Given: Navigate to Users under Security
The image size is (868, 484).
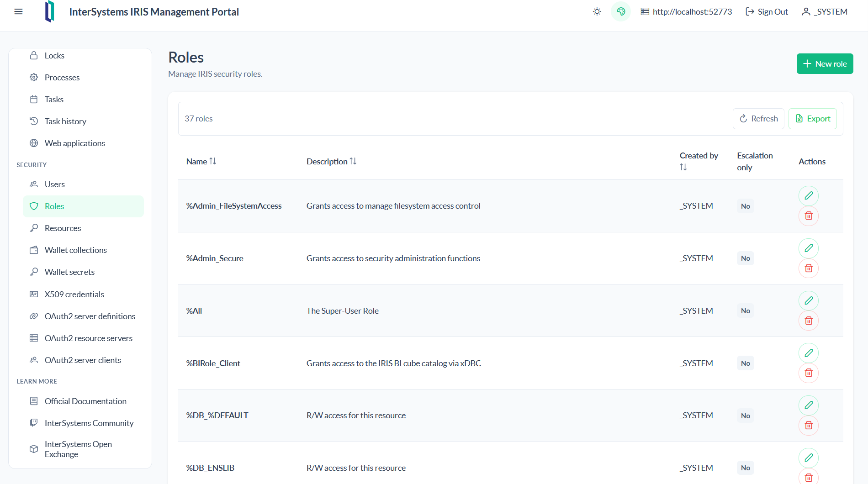Looking at the screenshot, I should [x=83, y=184].
